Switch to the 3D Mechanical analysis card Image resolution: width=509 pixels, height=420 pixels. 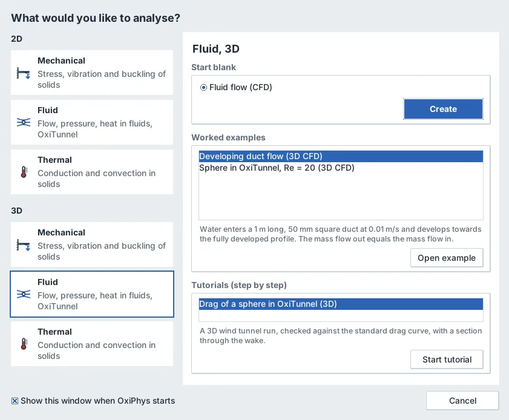point(92,244)
